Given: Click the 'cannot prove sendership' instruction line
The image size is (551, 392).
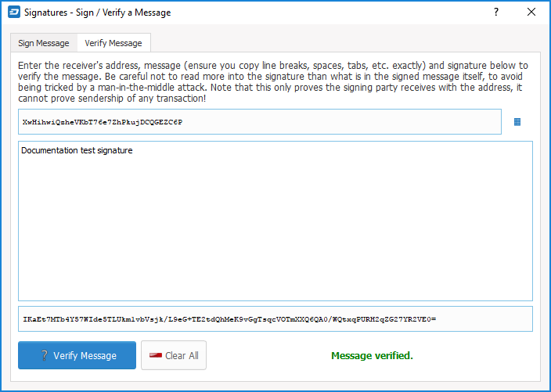Looking at the screenshot, I should coord(112,99).
